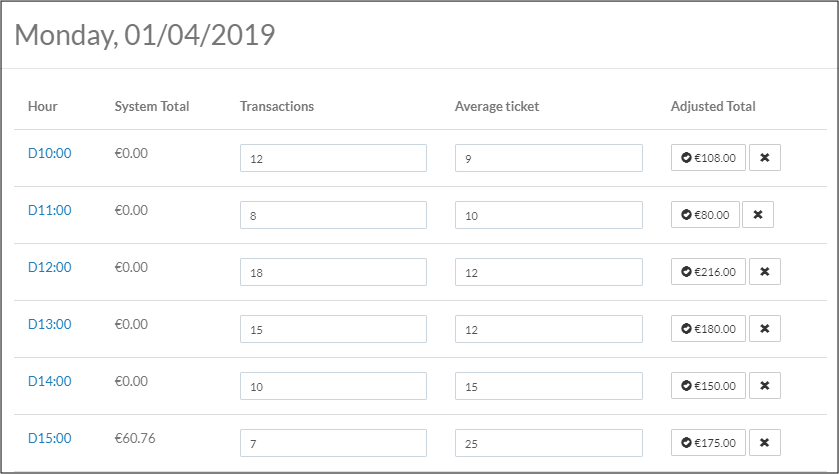839x474 pixels.
Task: Click the €150.00 checkmark button
Action: [x=708, y=386]
